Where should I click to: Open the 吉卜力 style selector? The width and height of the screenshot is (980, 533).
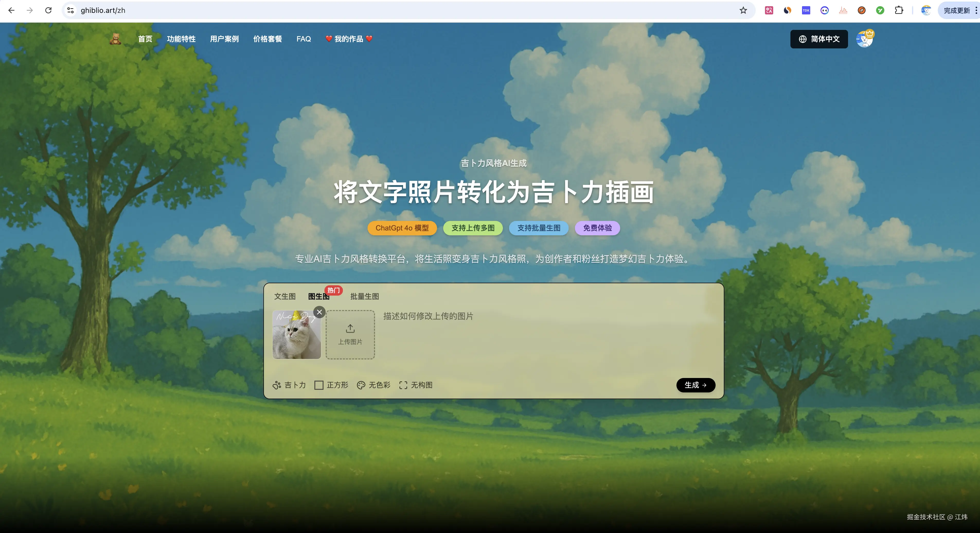coord(289,385)
